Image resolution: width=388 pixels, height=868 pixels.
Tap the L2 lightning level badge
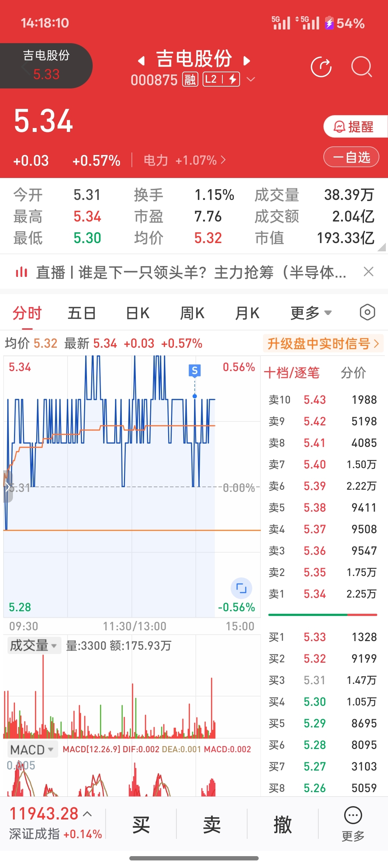click(221, 79)
